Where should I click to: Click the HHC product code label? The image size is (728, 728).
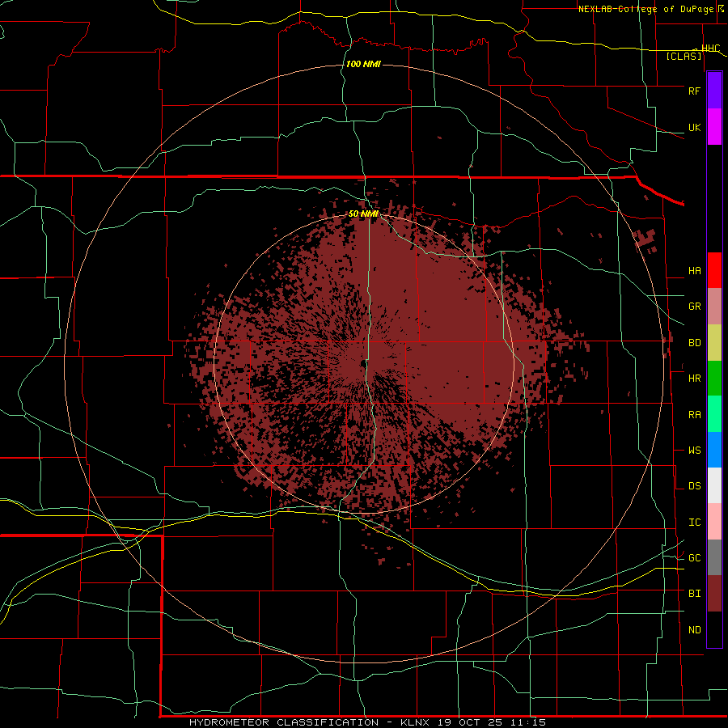pos(710,49)
